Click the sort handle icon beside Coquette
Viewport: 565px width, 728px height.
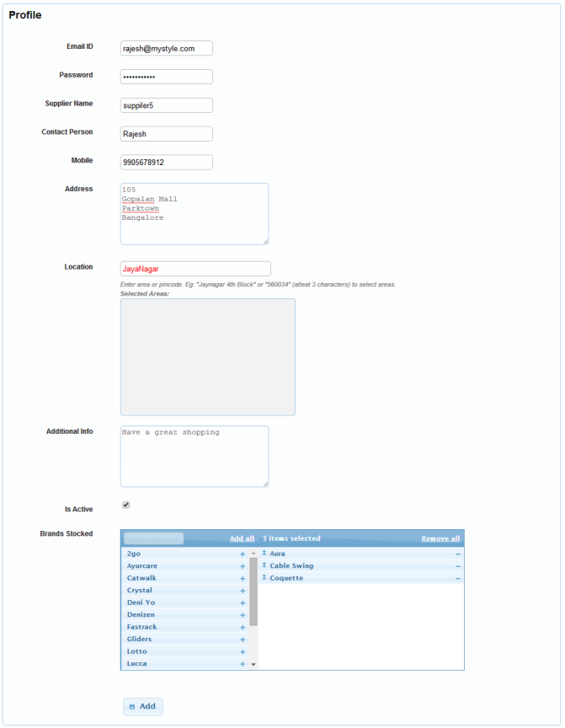click(x=264, y=577)
